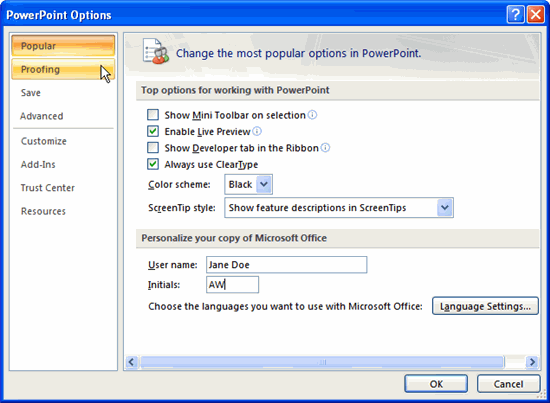The image size is (550, 403).
Task: Open Language Settings
Action: click(485, 306)
